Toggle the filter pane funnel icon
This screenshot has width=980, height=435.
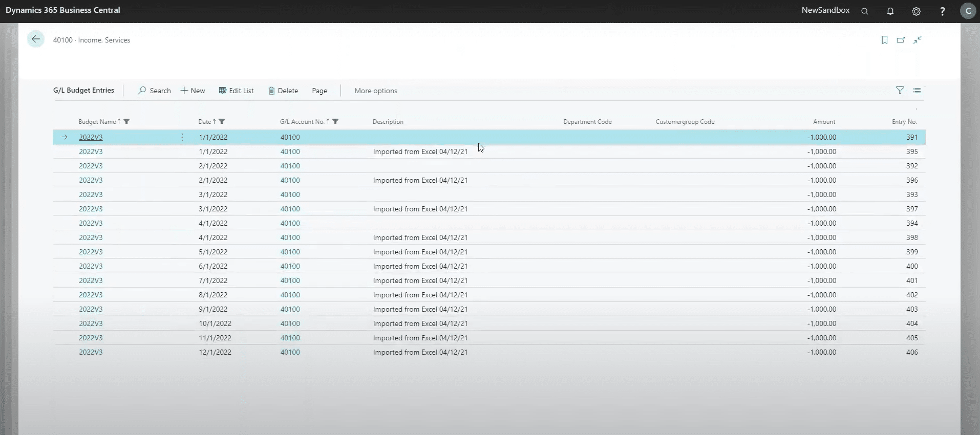900,91
